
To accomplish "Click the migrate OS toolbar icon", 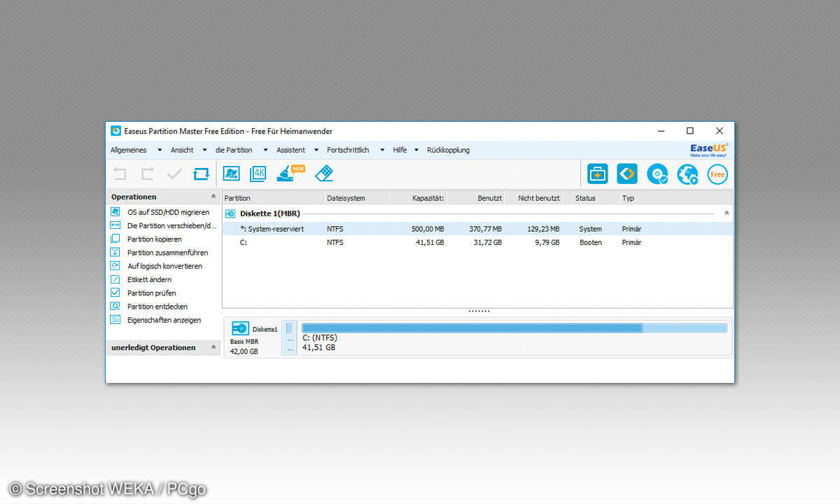I will tap(231, 174).
